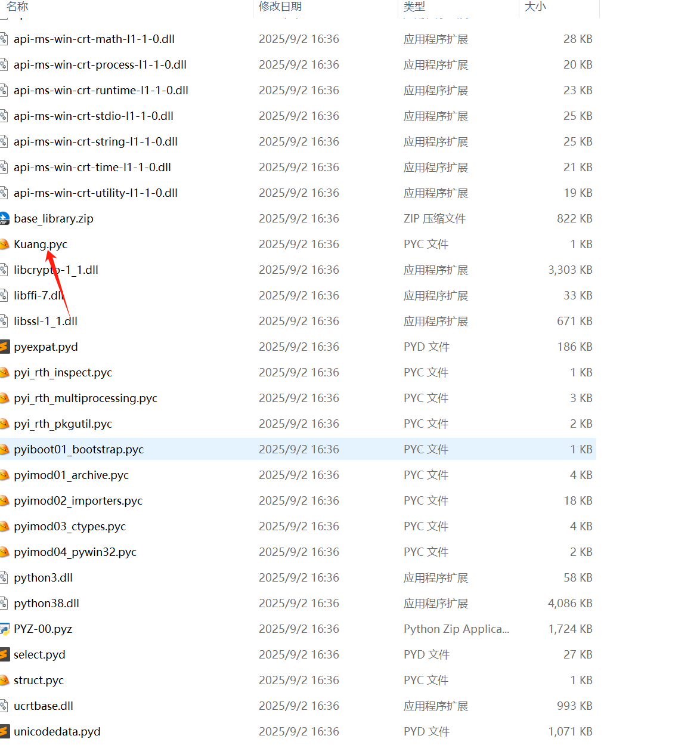The height and width of the screenshot is (748, 700).
Task: Click the Kuang.pyc file icon
Action: point(4,245)
